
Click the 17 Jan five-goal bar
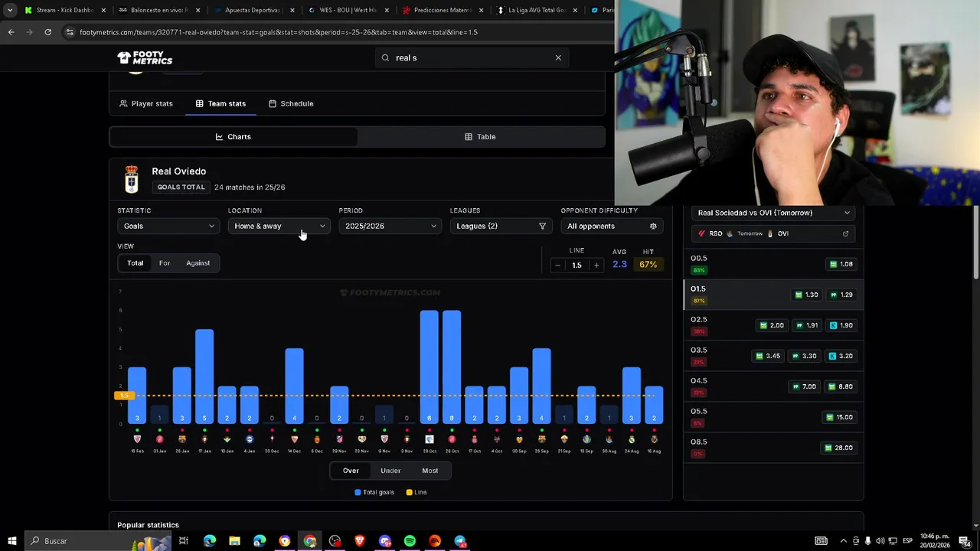coord(204,377)
